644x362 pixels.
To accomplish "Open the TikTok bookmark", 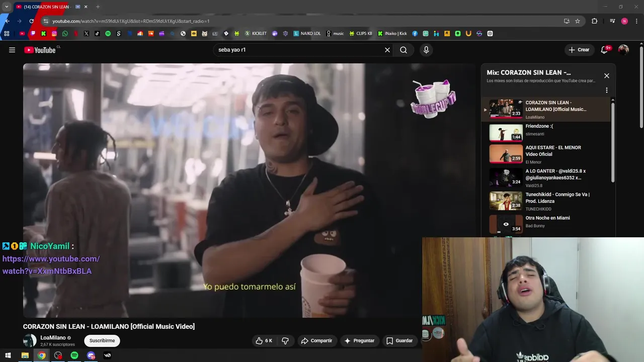I will click(x=97, y=34).
